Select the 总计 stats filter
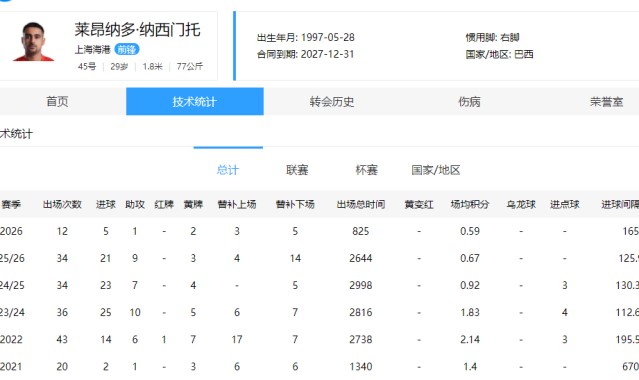Screen dimensions: 639x380 [x=228, y=170]
